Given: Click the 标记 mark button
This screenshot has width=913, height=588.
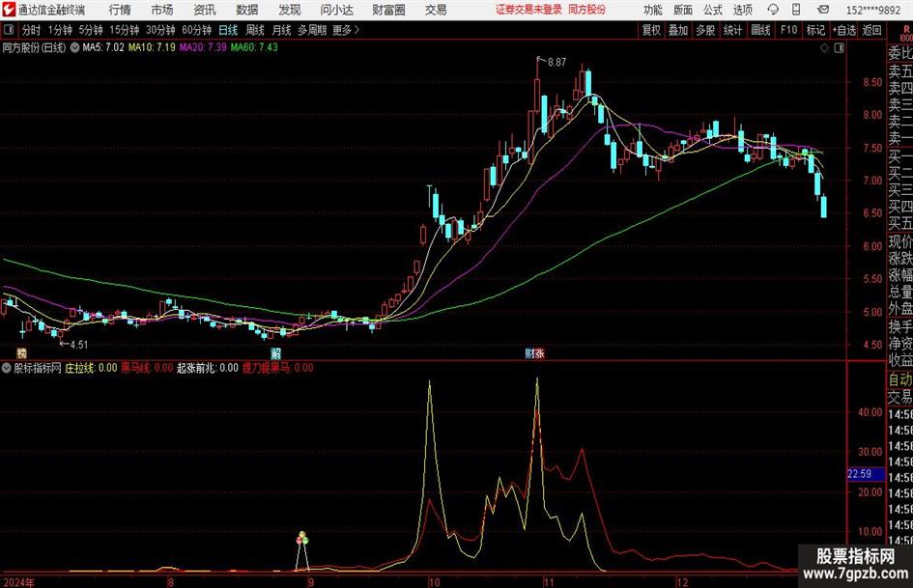Looking at the screenshot, I should click(815, 30).
